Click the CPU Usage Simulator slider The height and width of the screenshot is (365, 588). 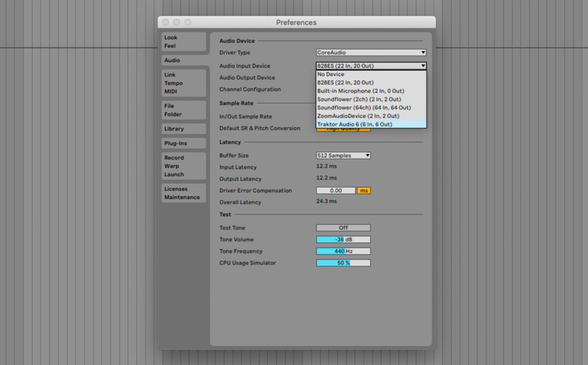343,263
